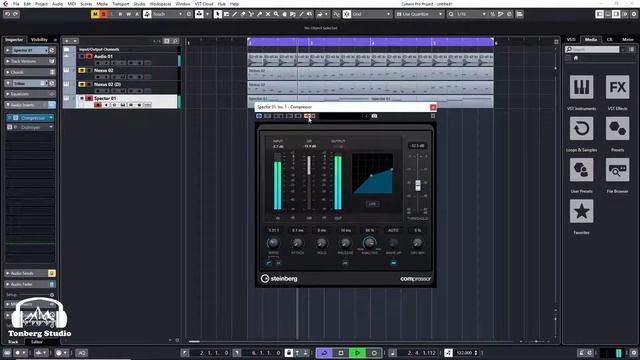Close the Compressor plugin window

click(433, 107)
